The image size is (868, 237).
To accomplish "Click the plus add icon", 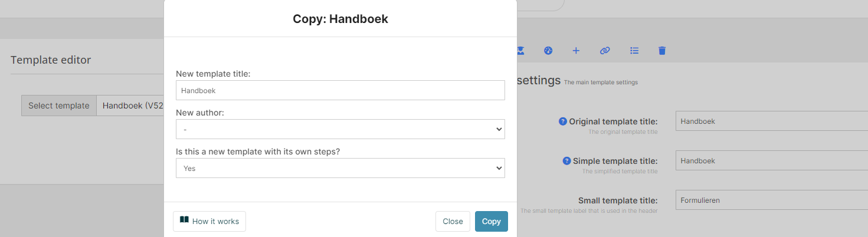I will [576, 51].
